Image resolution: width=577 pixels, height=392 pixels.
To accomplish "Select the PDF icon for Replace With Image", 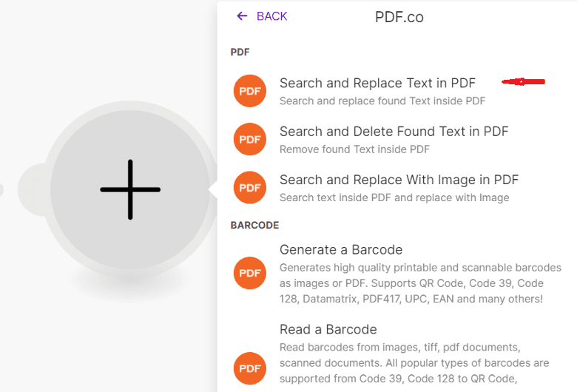I will (250, 187).
